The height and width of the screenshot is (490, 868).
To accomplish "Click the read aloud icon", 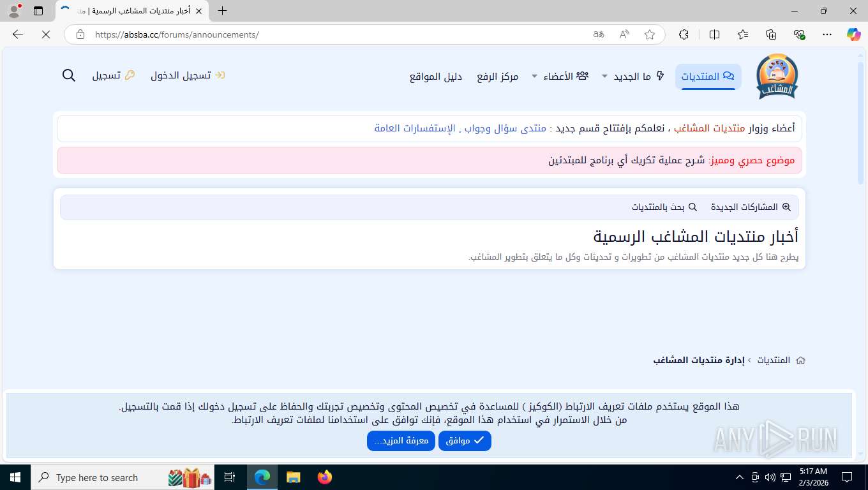I will coord(624,34).
